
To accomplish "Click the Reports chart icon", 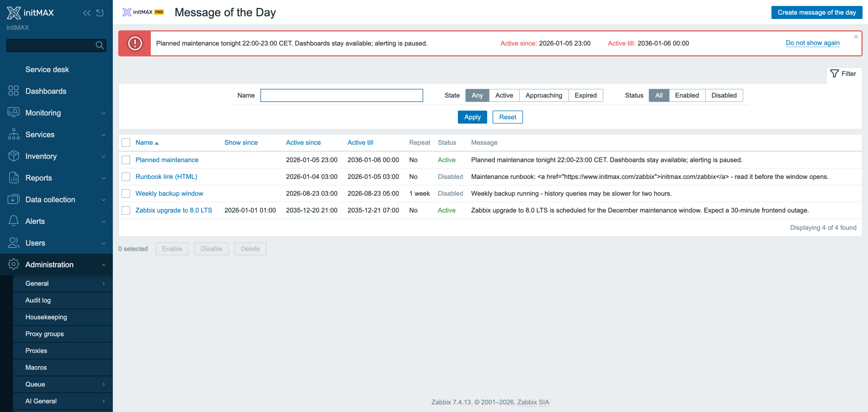I will click(x=14, y=178).
